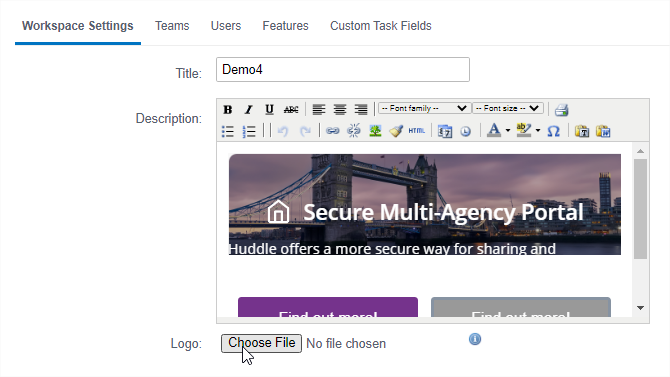670x377 pixels.
Task: Open the Font size dropdown
Action: click(x=508, y=109)
